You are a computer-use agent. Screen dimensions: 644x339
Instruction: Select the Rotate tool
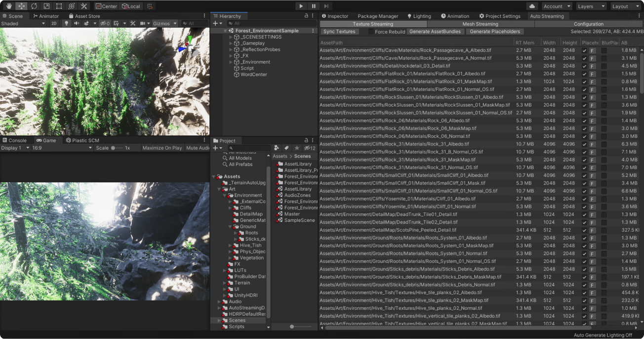click(34, 6)
